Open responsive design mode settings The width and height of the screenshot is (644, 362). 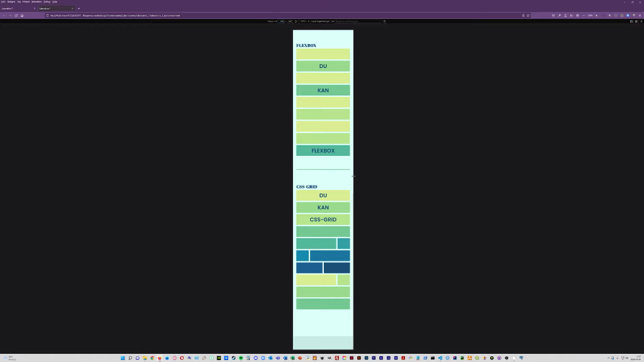636,21
